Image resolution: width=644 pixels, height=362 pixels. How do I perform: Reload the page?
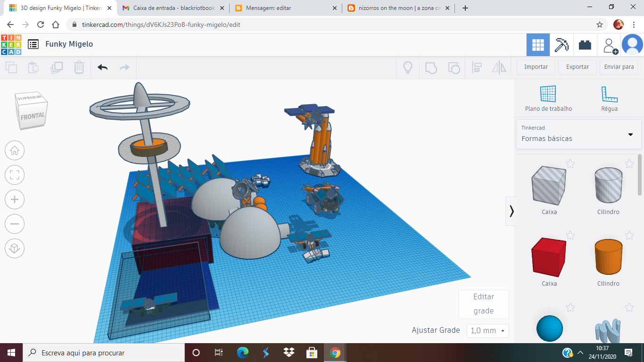pyautogui.click(x=41, y=25)
